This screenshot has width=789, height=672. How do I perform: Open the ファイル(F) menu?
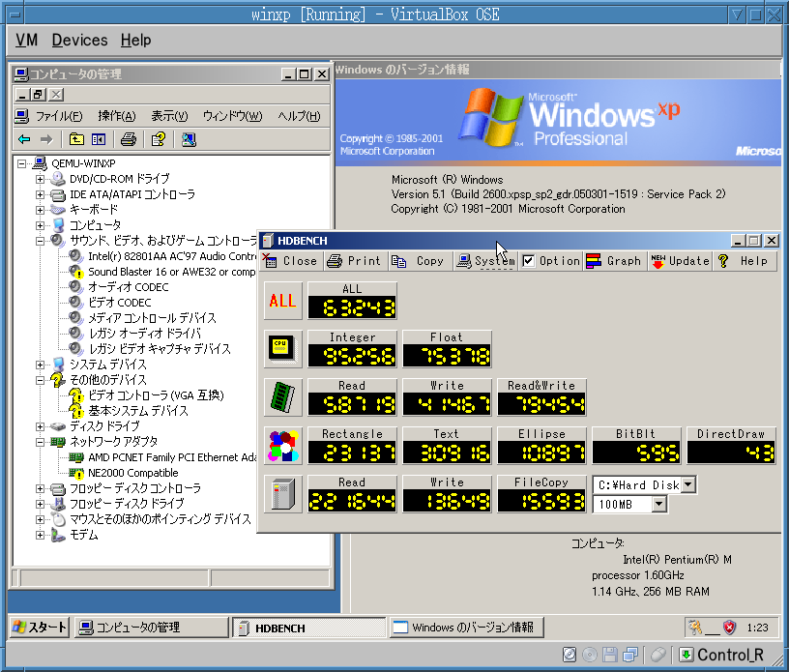[59, 116]
